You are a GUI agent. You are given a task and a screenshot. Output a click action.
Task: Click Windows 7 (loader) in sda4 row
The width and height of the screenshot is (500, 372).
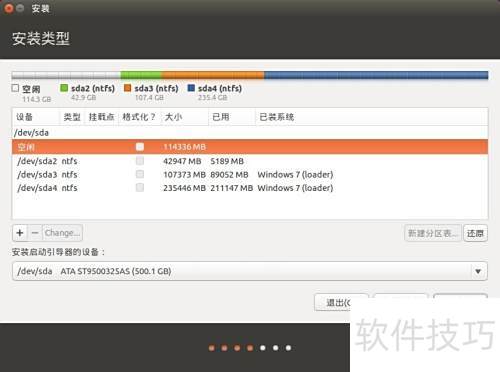295,188
